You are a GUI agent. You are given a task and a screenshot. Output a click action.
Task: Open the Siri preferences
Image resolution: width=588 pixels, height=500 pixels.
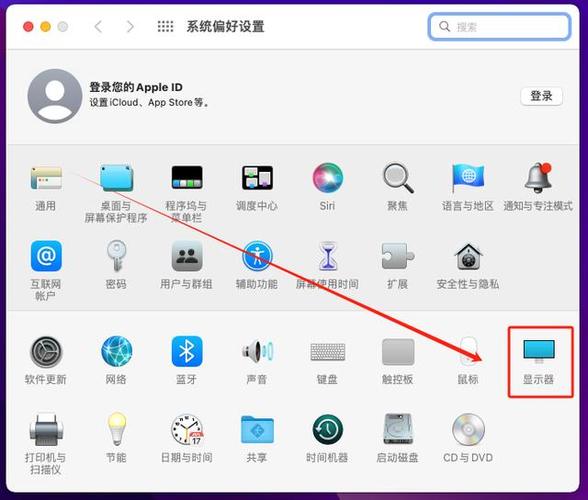pyautogui.click(x=327, y=178)
